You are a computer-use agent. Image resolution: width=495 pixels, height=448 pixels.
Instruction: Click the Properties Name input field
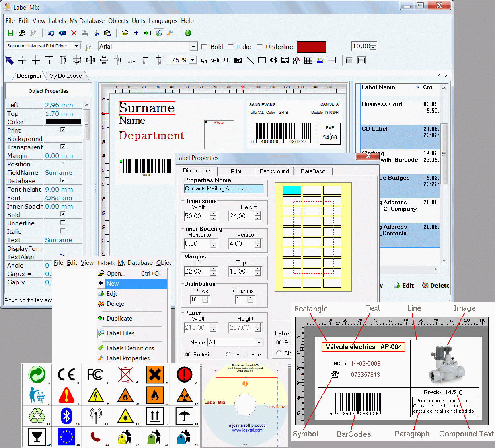(x=224, y=189)
